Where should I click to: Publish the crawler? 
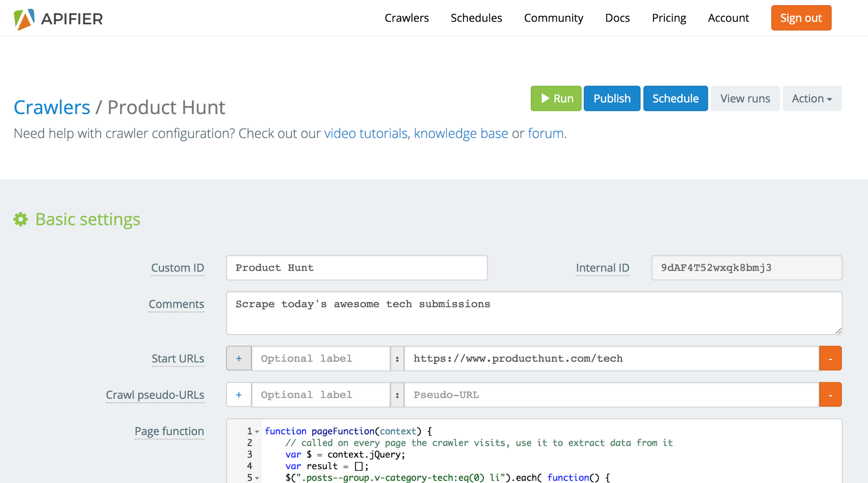pyautogui.click(x=612, y=98)
